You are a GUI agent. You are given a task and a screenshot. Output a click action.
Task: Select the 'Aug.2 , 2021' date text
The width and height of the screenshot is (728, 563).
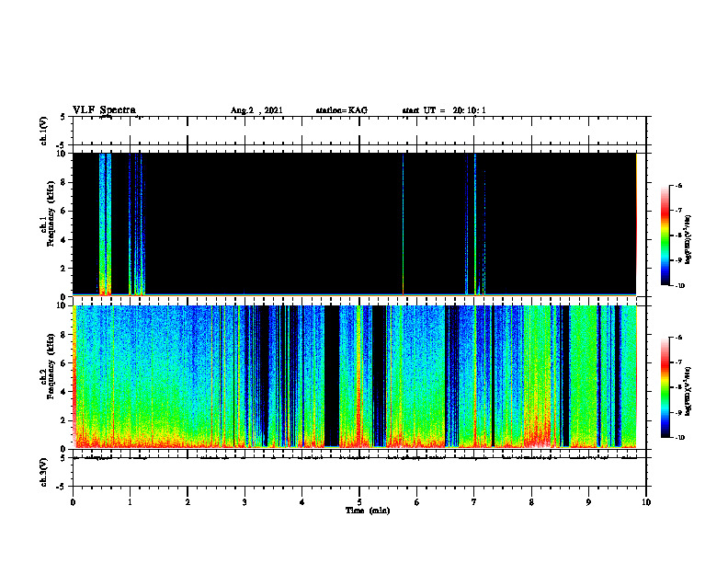click(256, 110)
